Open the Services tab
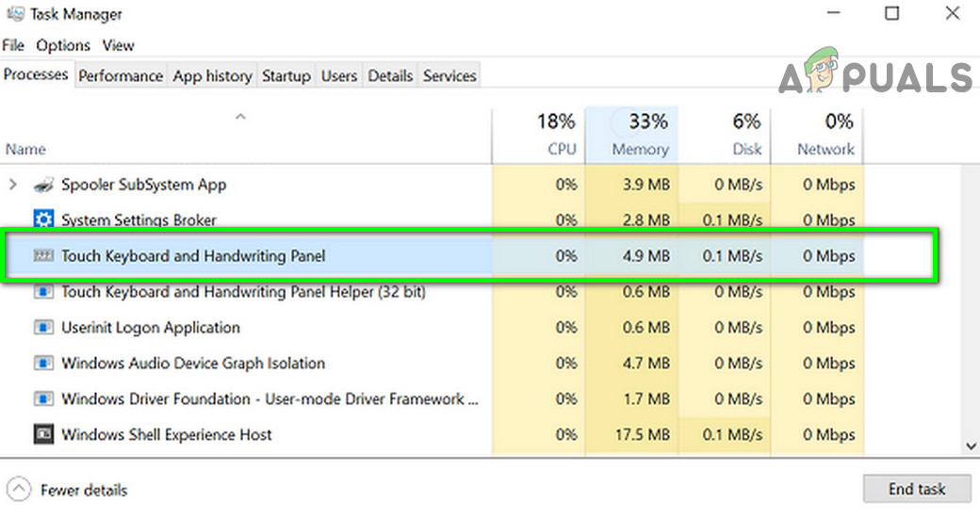980x518 pixels. 449,76
